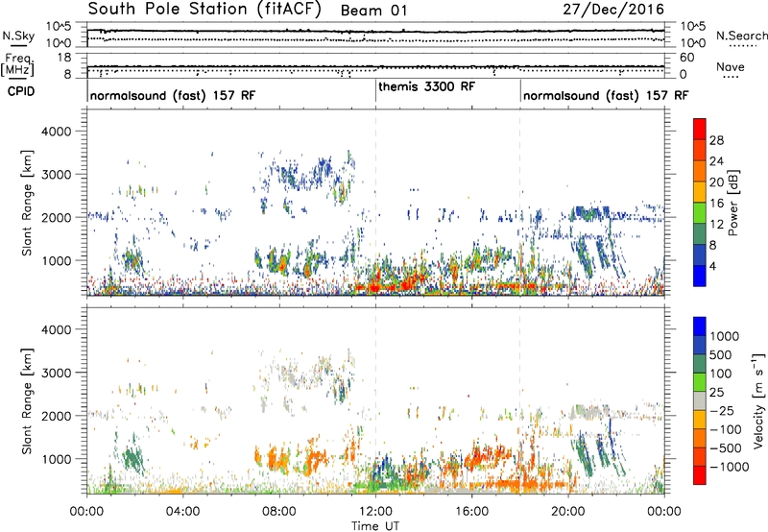Viewport: 768px width, 532px height.
Task: Click the 500 tick on Velocity colorbar
Action: pos(721,354)
